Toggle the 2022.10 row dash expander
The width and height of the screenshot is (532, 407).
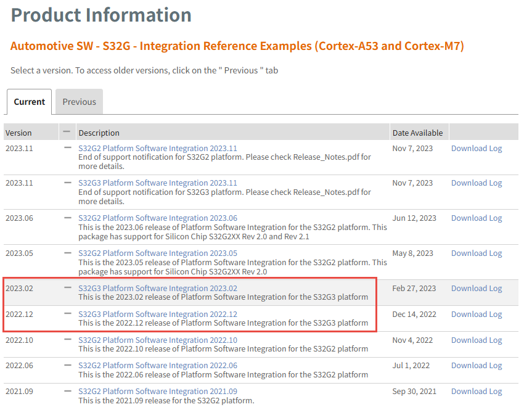tap(68, 339)
